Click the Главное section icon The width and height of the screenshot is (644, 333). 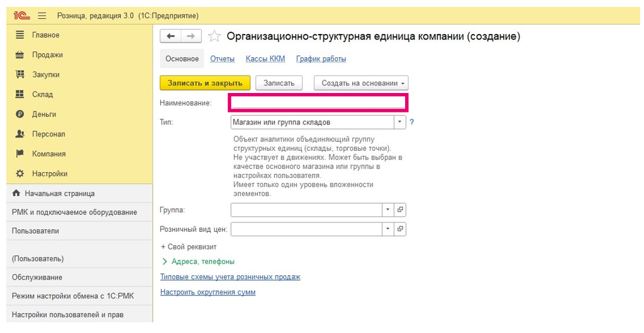(x=19, y=35)
